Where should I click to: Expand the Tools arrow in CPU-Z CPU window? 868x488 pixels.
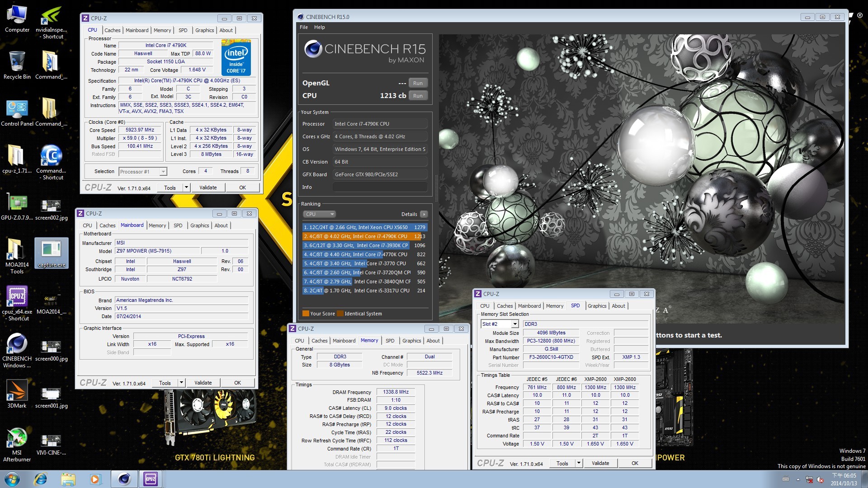186,188
